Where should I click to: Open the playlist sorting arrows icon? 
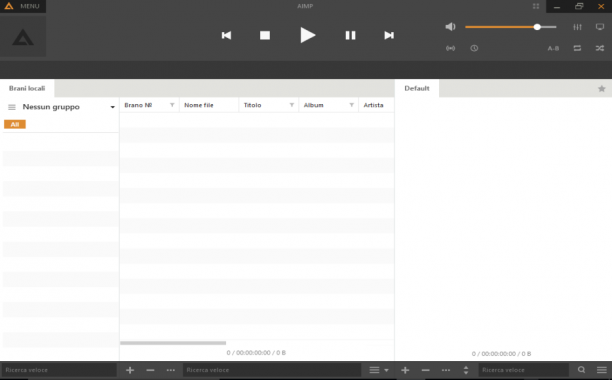[466, 370]
